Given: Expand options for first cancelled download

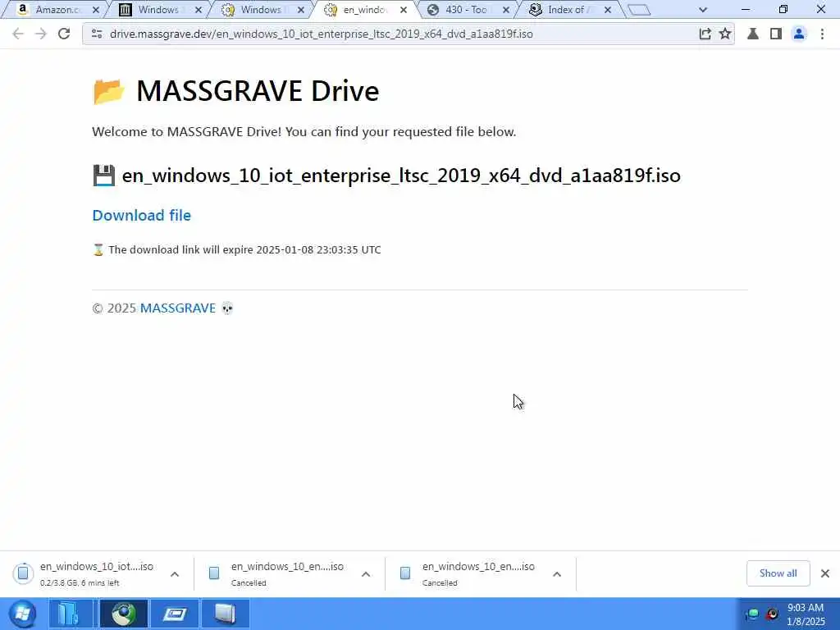Looking at the screenshot, I should pos(366,574).
